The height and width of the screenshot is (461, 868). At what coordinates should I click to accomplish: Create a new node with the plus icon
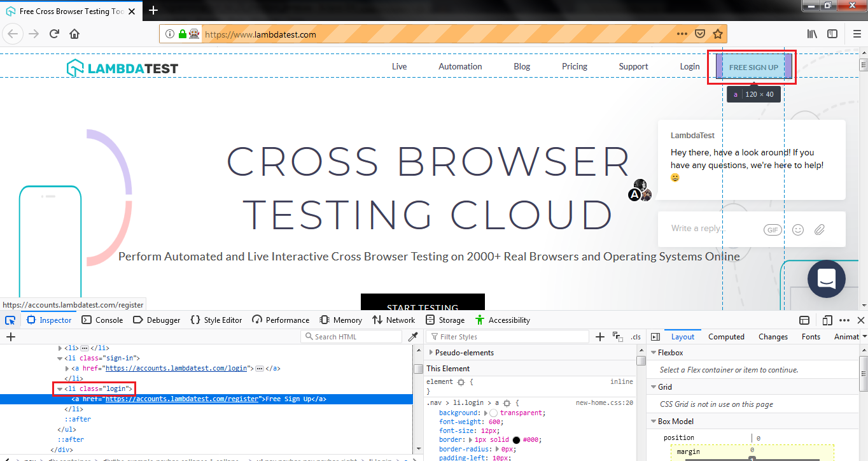pyautogui.click(x=10, y=336)
